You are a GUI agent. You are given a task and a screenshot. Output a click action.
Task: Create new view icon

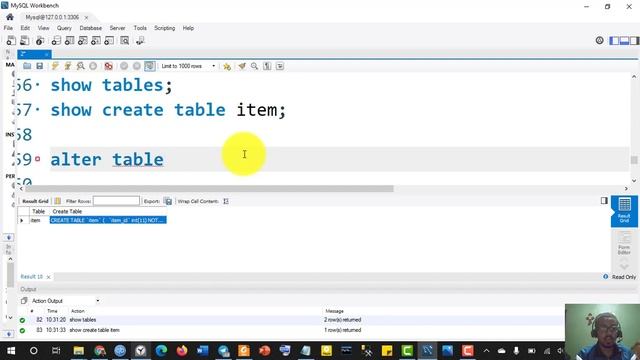pos(82,40)
